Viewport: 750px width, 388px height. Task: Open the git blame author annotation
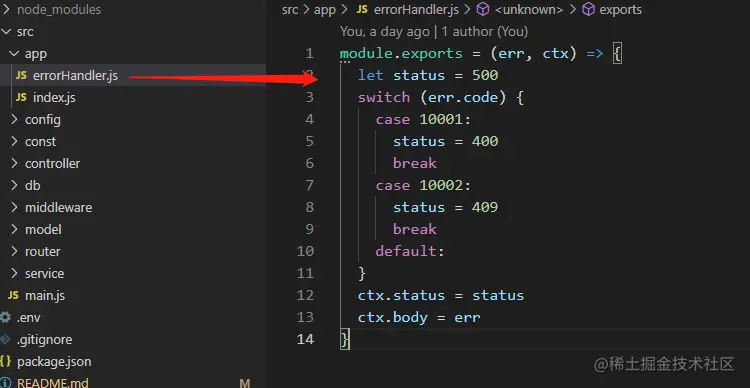[x=434, y=32]
